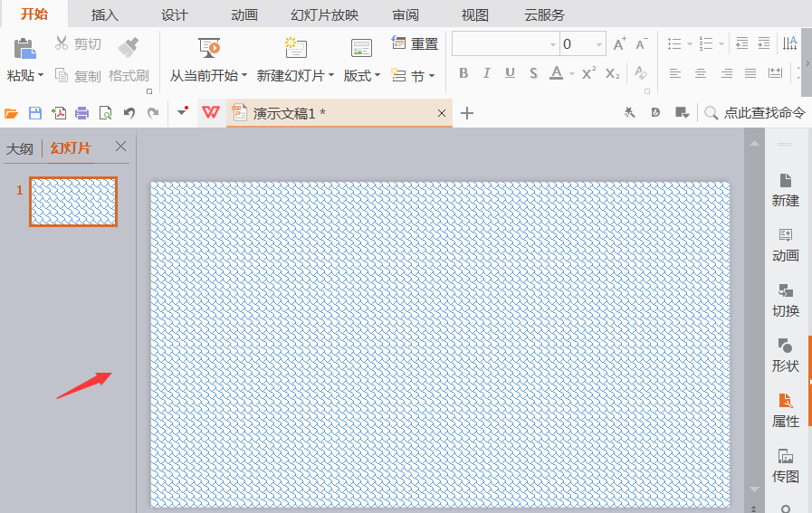This screenshot has width=812, height=513.
Task: Toggle Bold formatting
Action: (463, 73)
